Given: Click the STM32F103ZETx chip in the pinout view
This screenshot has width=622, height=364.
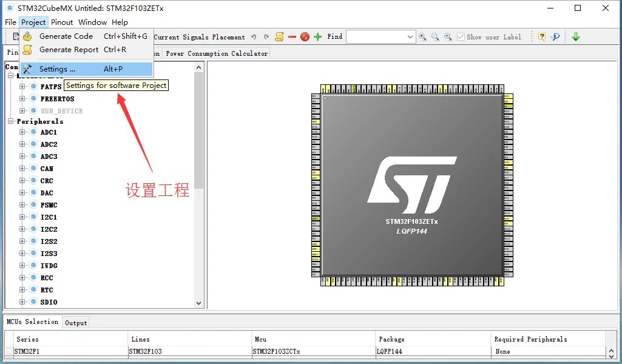Looking at the screenshot, I should 412,185.
